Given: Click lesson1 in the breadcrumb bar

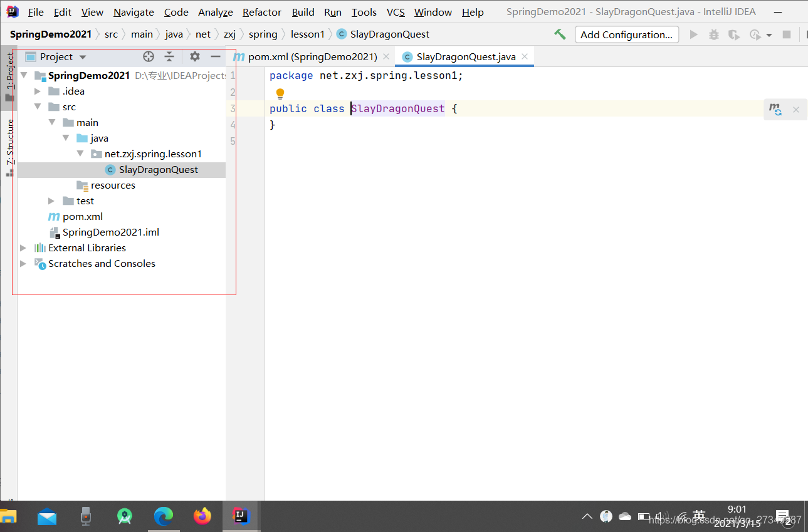Looking at the screenshot, I should coord(308,34).
